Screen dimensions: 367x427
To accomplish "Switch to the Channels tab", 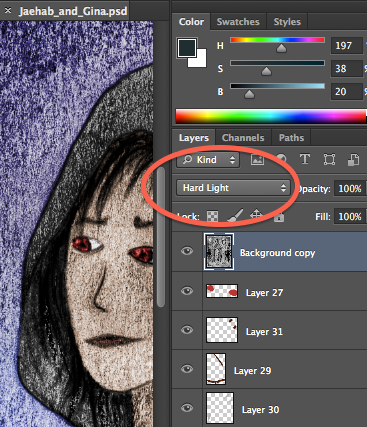I will pyautogui.click(x=243, y=138).
